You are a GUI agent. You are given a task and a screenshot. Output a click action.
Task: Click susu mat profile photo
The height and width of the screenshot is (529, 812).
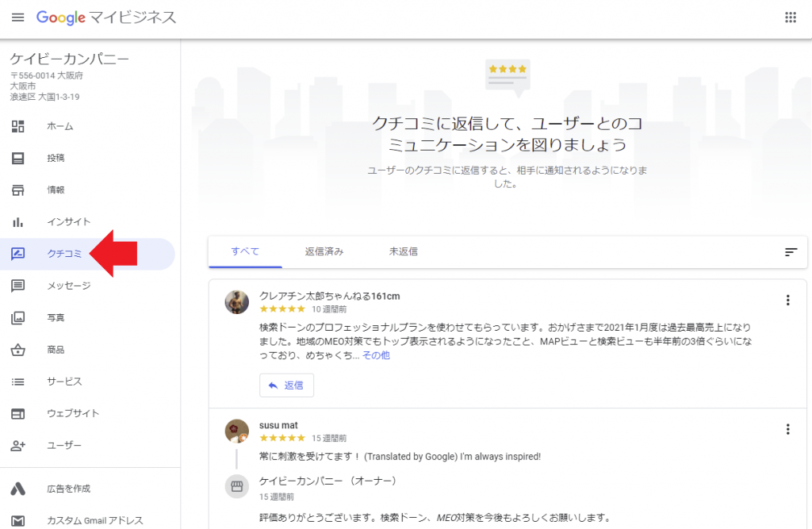(x=236, y=431)
